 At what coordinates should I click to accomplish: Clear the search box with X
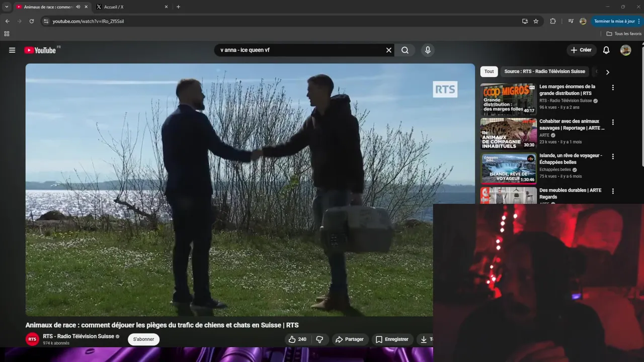[x=388, y=50]
